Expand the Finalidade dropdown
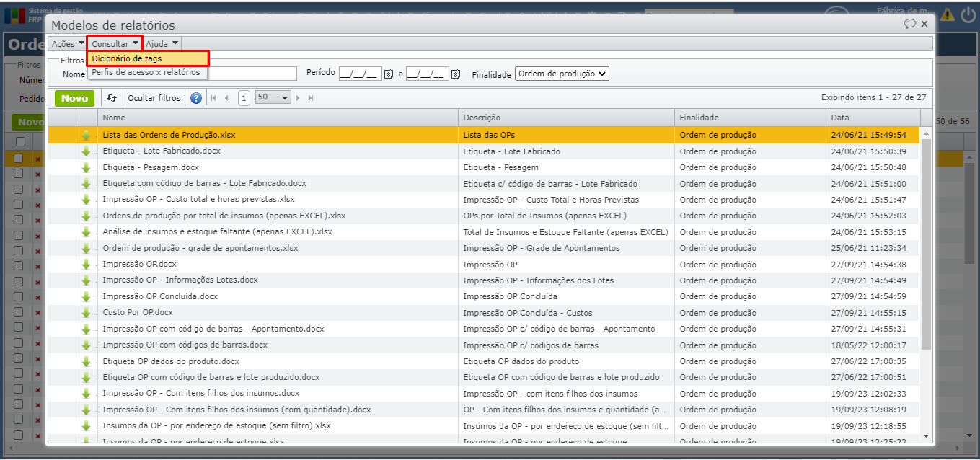The height and width of the screenshot is (460, 980). (x=562, y=74)
